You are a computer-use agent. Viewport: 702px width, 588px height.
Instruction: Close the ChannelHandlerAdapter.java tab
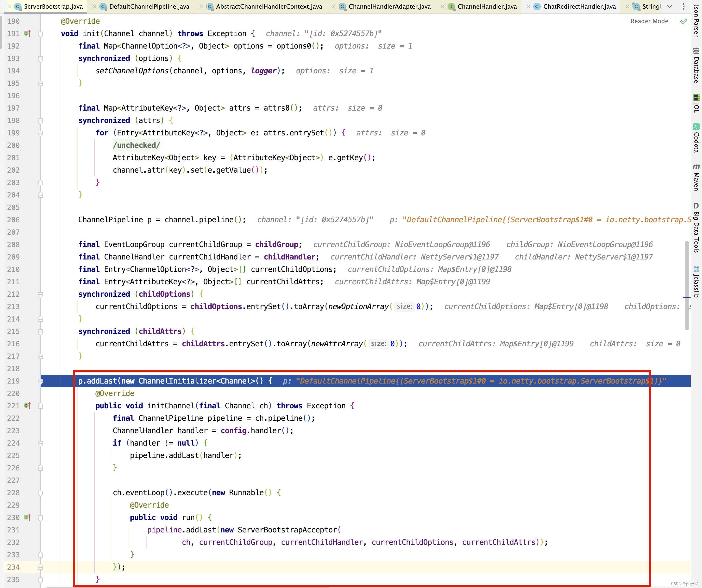click(x=334, y=6)
